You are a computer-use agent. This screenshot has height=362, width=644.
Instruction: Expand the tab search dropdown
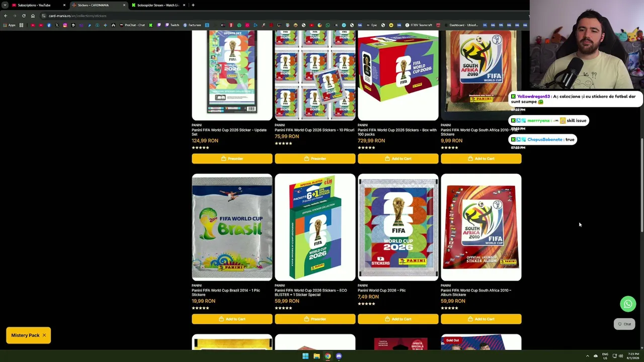[5, 5]
